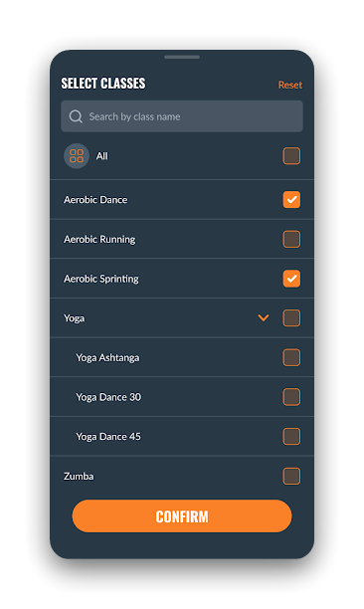Uncheck the Aerobic Dance checkbox
Screen dimensions: 364x609
291,200
